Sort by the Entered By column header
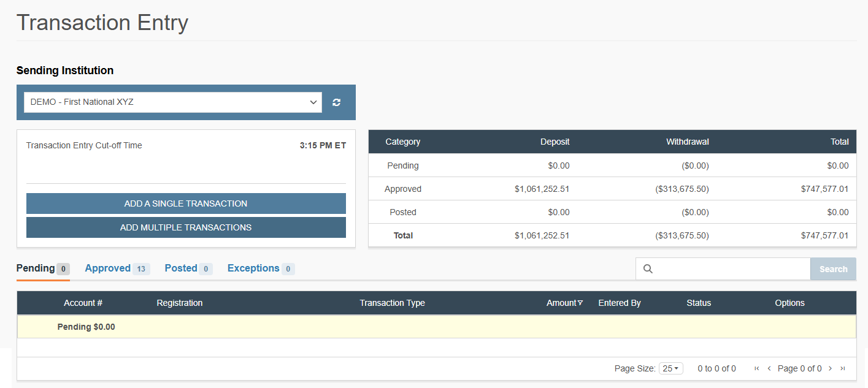Image resolution: width=868 pixels, height=388 pixels. tap(620, 303)
